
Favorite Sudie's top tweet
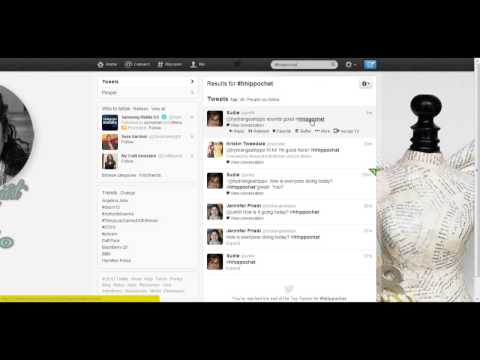[282, 131]
